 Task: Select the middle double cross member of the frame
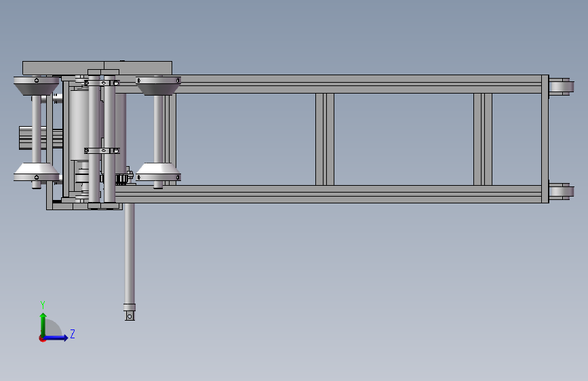[x=325, y=139]
